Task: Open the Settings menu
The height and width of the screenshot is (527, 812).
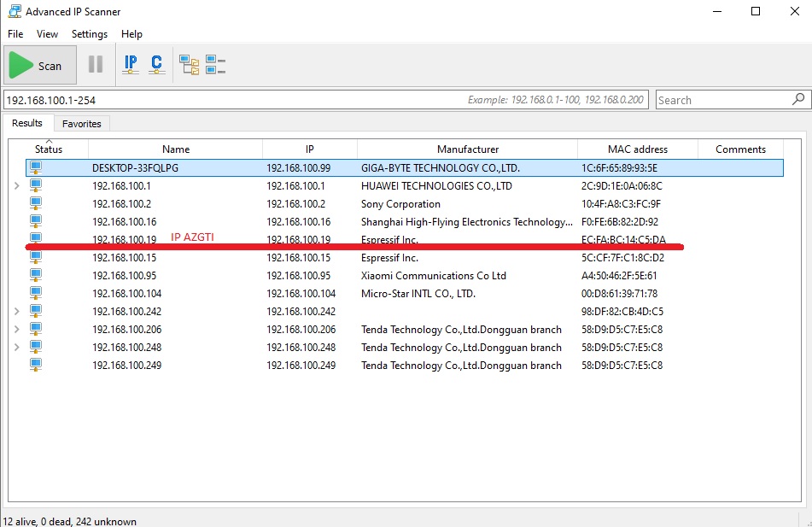Action: point(90,34)
